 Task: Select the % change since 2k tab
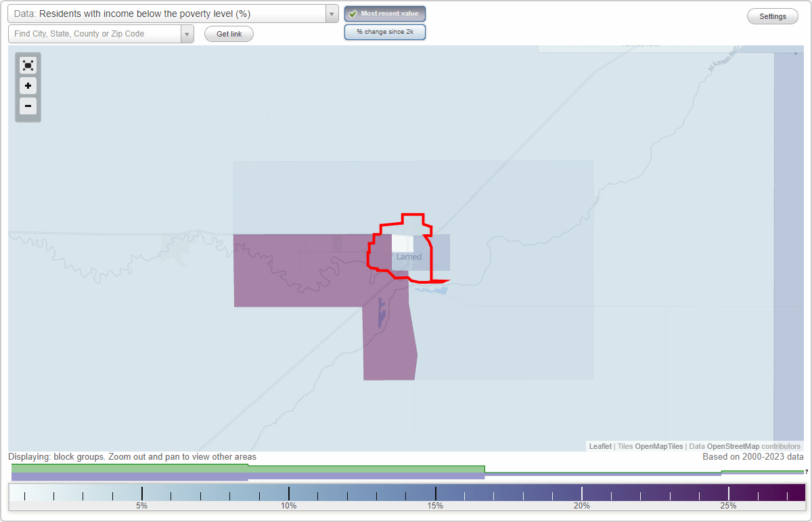(x=385, y=31)
